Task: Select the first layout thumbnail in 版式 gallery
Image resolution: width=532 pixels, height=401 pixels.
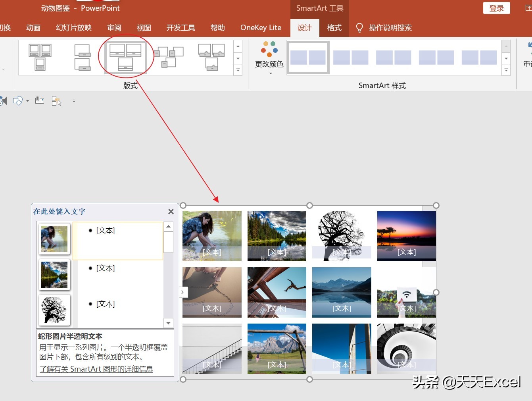Action: (40, 57)
